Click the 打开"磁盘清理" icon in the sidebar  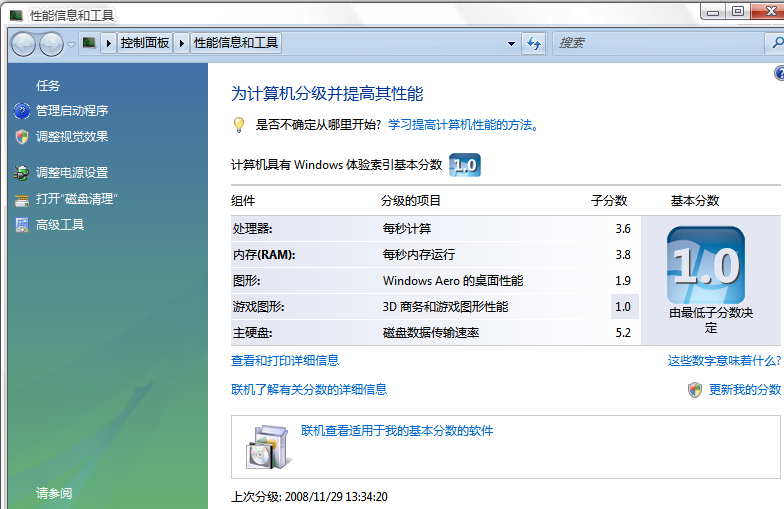tap(22, 199)
